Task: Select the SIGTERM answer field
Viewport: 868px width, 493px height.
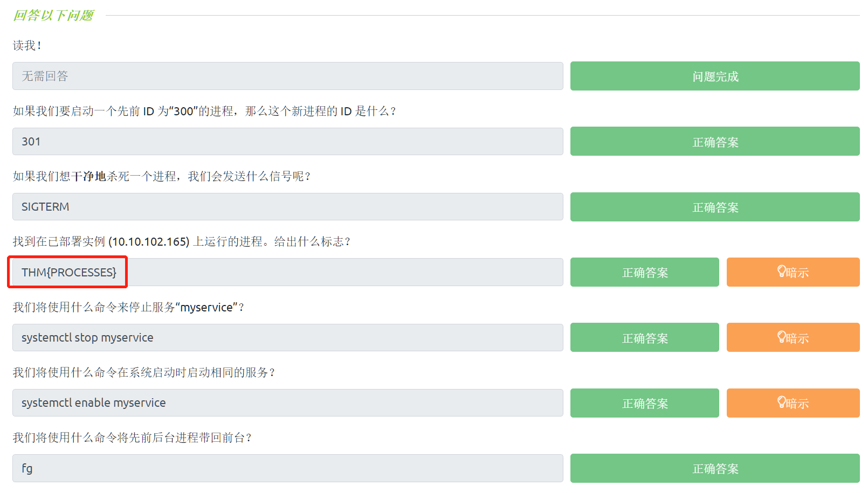Action: pyautogui.click(x=287, y=207)
